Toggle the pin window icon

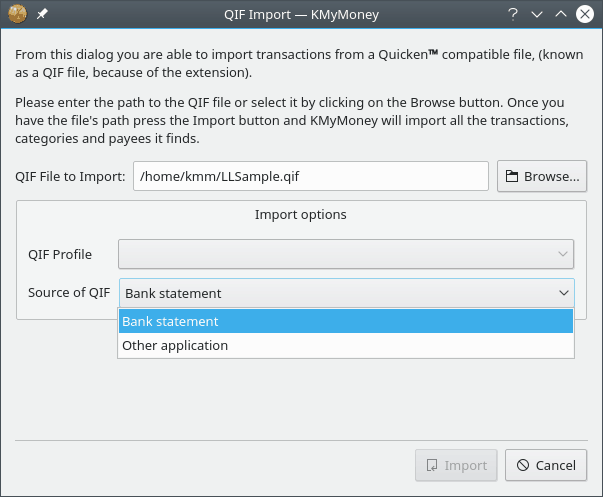tap(42, 14)
